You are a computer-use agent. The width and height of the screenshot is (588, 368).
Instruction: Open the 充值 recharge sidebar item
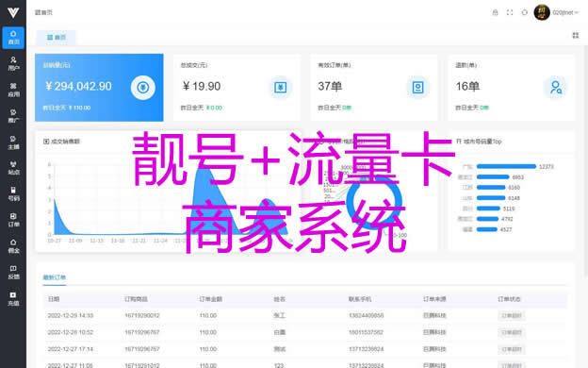click(13, 299)
